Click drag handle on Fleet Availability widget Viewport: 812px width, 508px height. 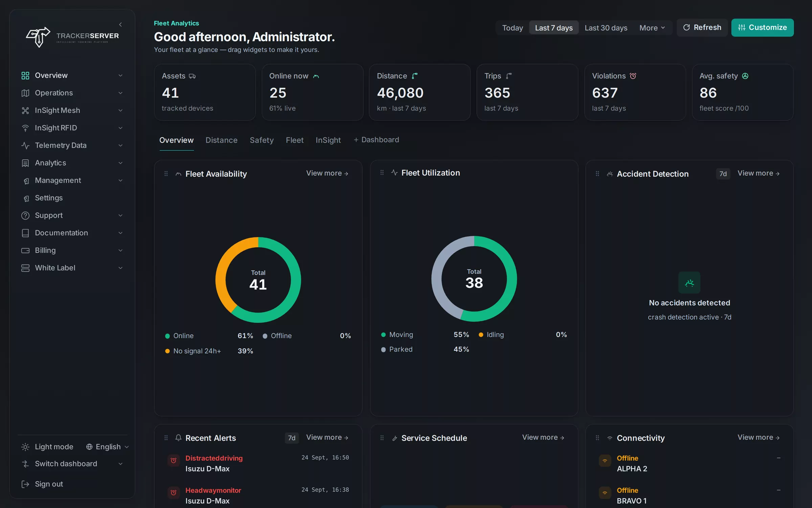pyautogui.click(x=166, y=174)
